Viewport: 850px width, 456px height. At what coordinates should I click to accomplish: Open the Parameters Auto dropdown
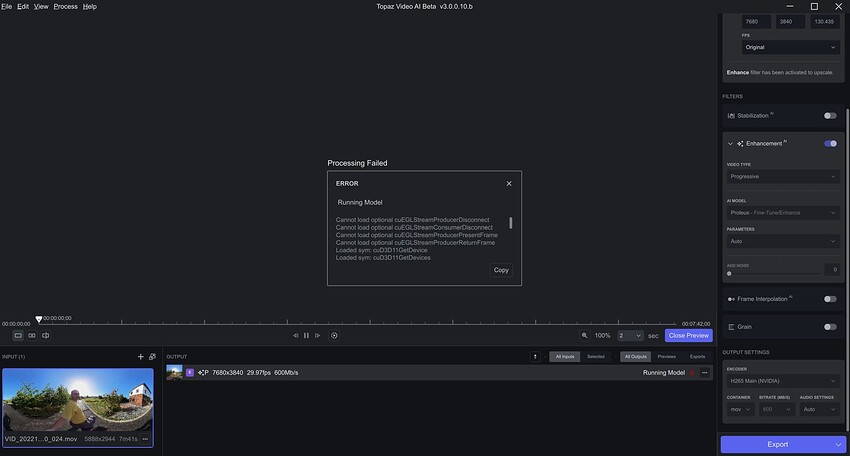pyautogui.click(x=783, y=241)
